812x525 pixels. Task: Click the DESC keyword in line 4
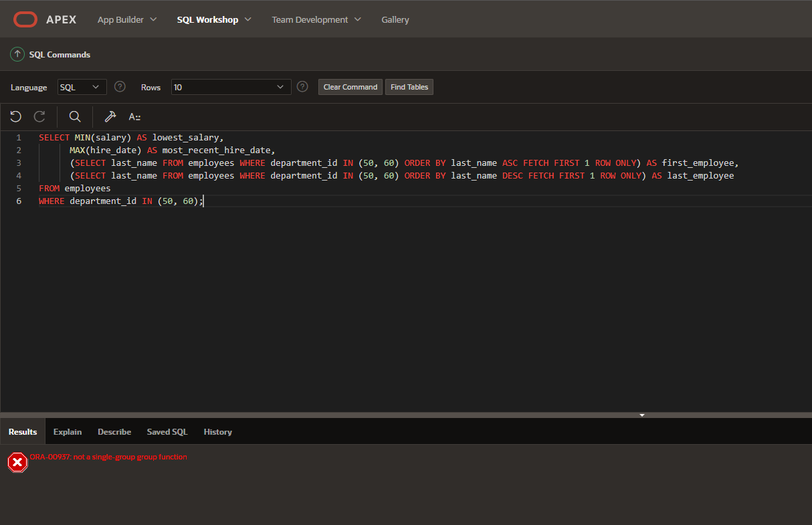(512, 175)
